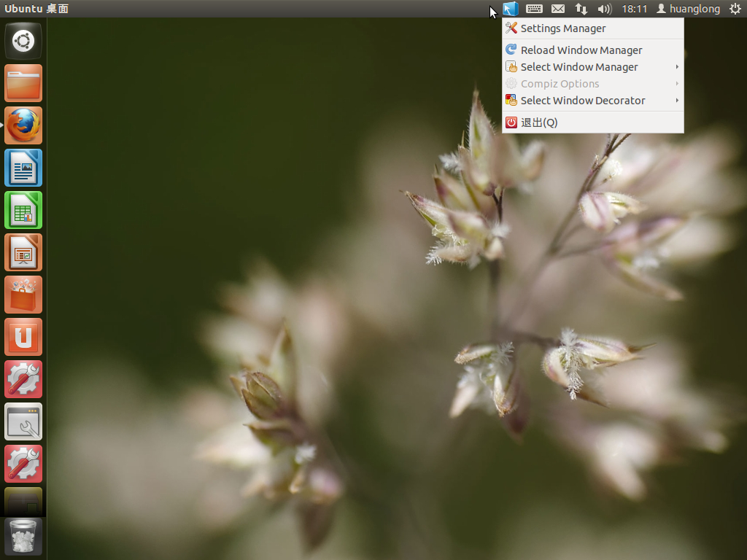747x560 pixels.
Task: Expand the Select Window Decorator submenu arrow
Action: [677, 101]
